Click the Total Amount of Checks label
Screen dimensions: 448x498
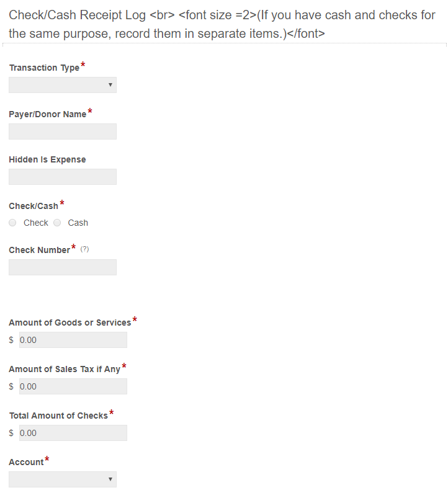click(58, 416)
